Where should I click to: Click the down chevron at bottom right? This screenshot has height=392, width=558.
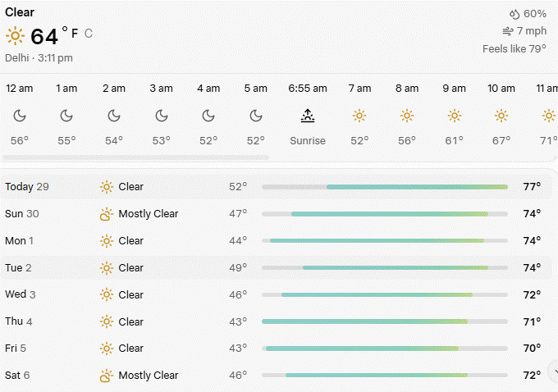(551, 368)
